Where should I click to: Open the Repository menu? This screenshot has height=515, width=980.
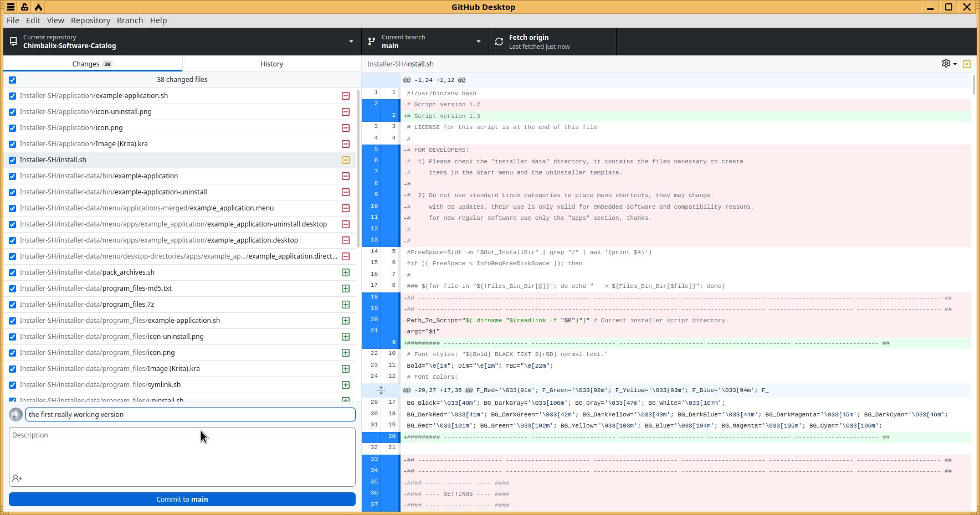(x=90, y=20)
